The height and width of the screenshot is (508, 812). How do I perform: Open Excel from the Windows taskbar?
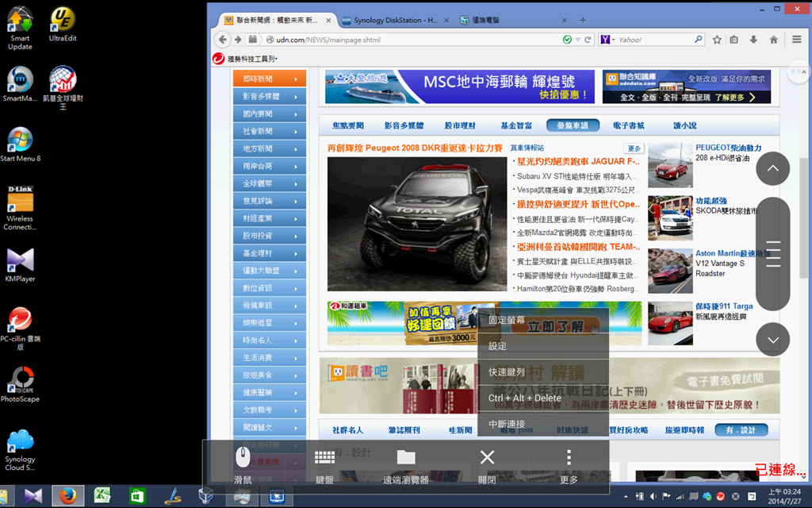coord(102,496)
